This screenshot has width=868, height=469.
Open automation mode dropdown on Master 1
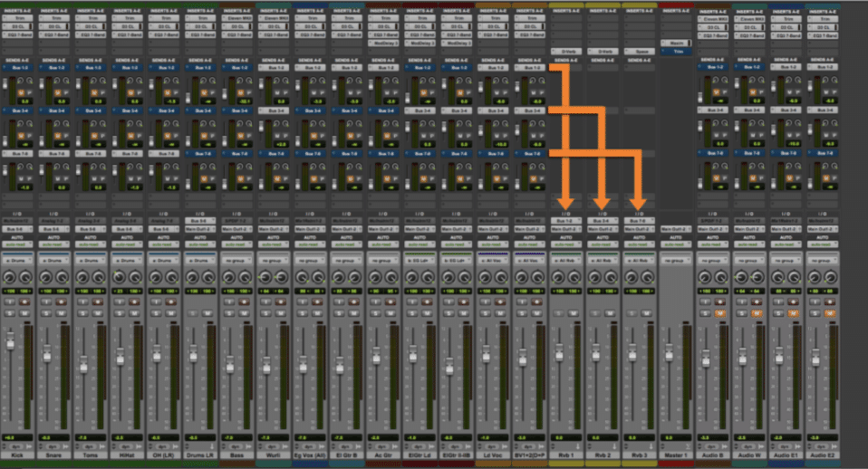click(x=675, y=244)
